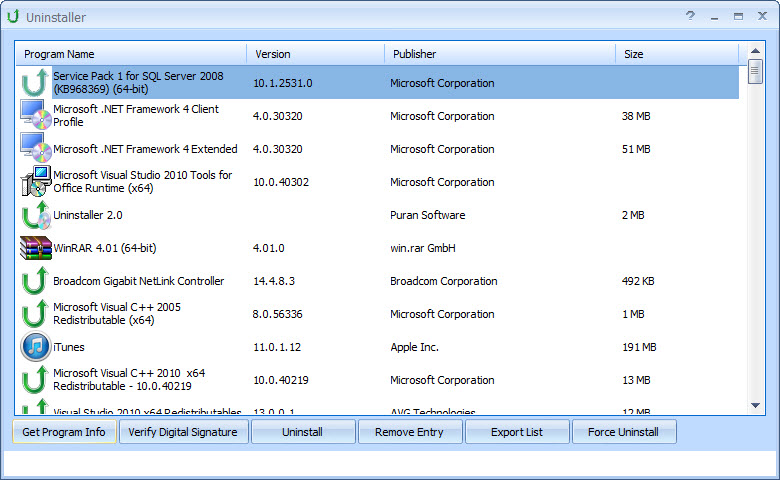Click the scrollbar down arrow
Viewport: 780px width, 480px height.
(x=755, y=406)
